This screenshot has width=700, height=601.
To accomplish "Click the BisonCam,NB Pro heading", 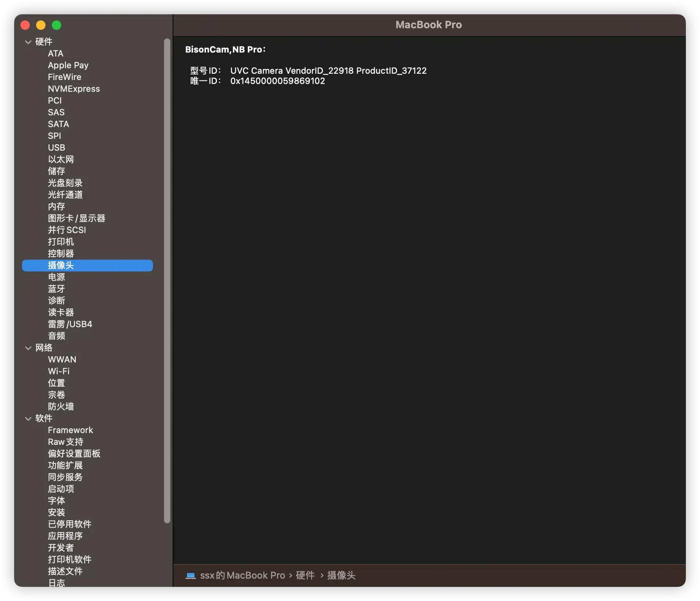I will pyautogui.click(x=226, y=49).
